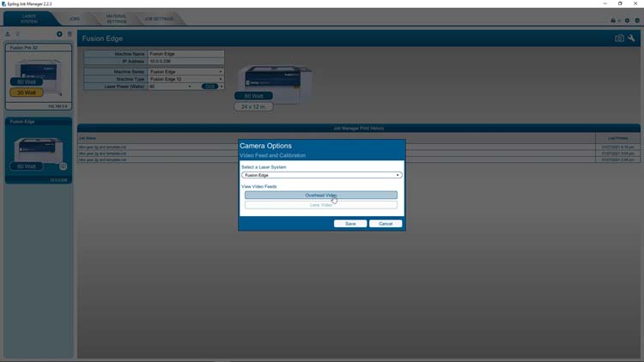The height and width of the screenshot is (362, 644).
Task: Open the camera options icon in Fusion Edge header
Action: (x=619, y=38)
